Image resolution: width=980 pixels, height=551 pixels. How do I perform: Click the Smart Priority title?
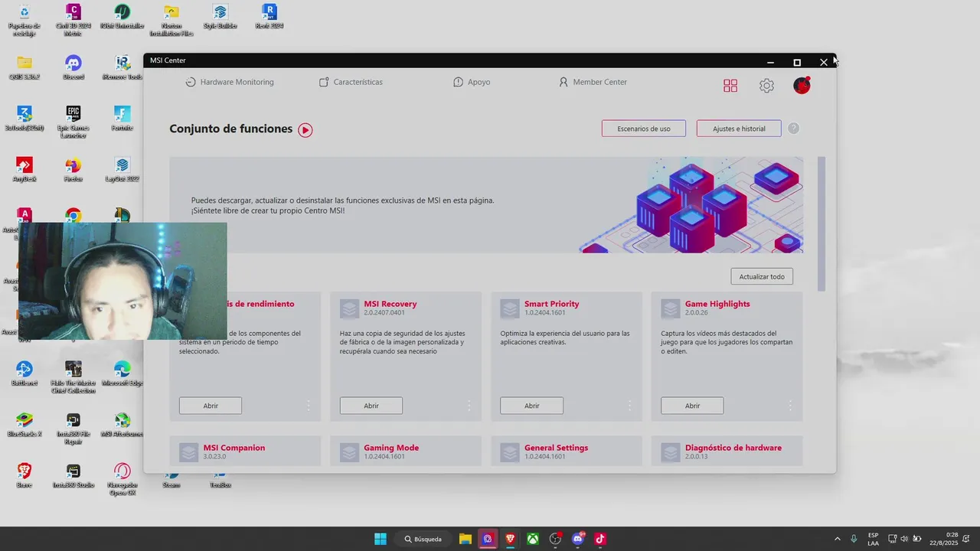click(551, 304)
